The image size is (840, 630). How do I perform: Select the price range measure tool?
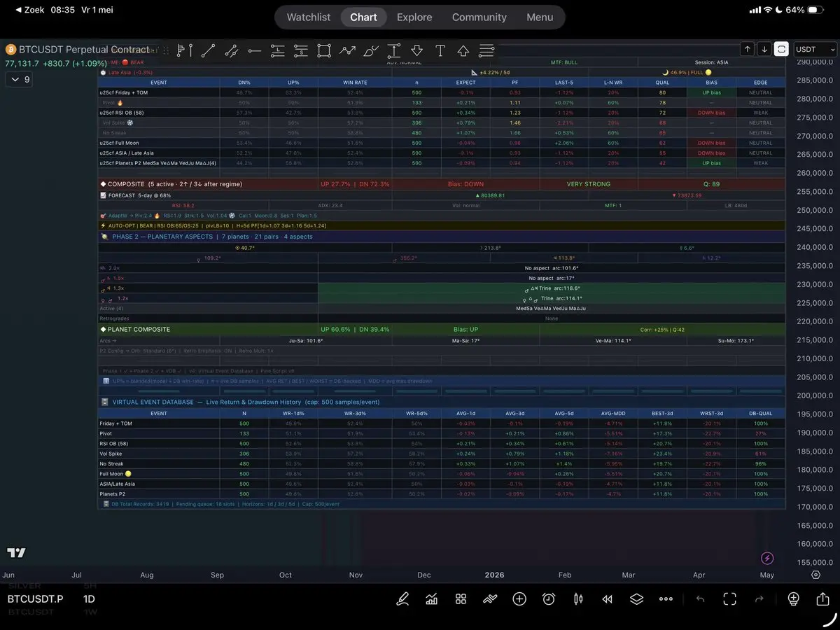(394, 50)
